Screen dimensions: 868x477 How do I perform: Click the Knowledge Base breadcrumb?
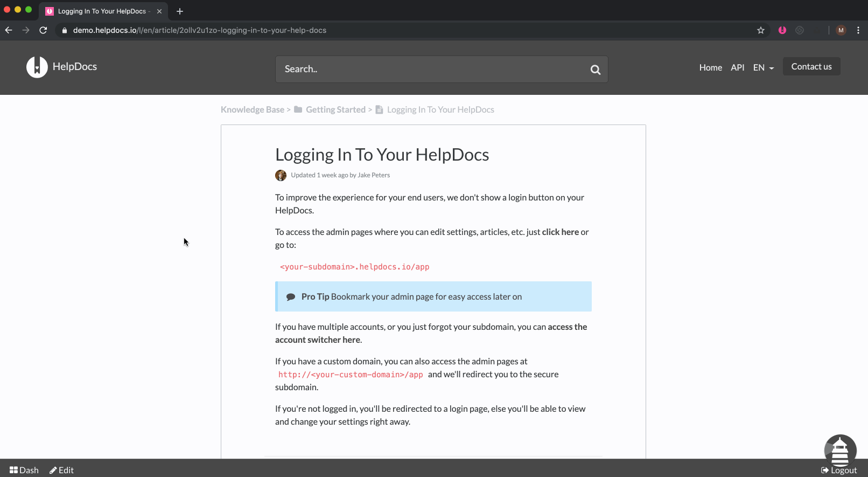coord(253,109)
